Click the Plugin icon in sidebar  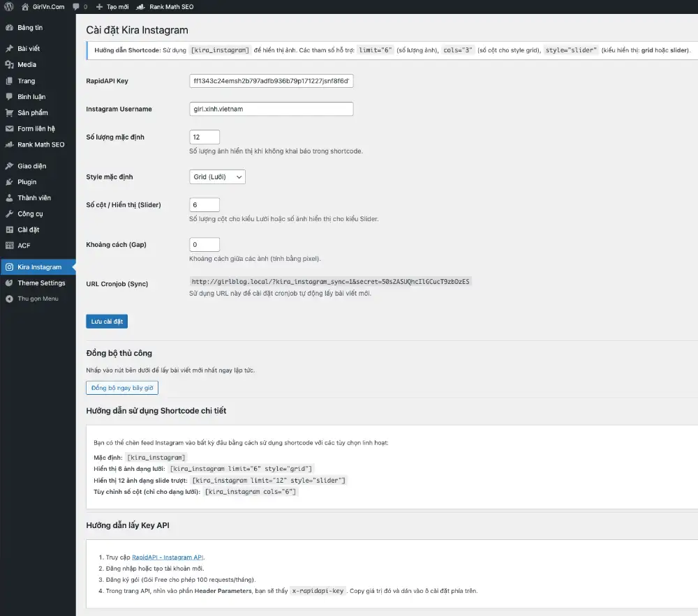[9, 182]
